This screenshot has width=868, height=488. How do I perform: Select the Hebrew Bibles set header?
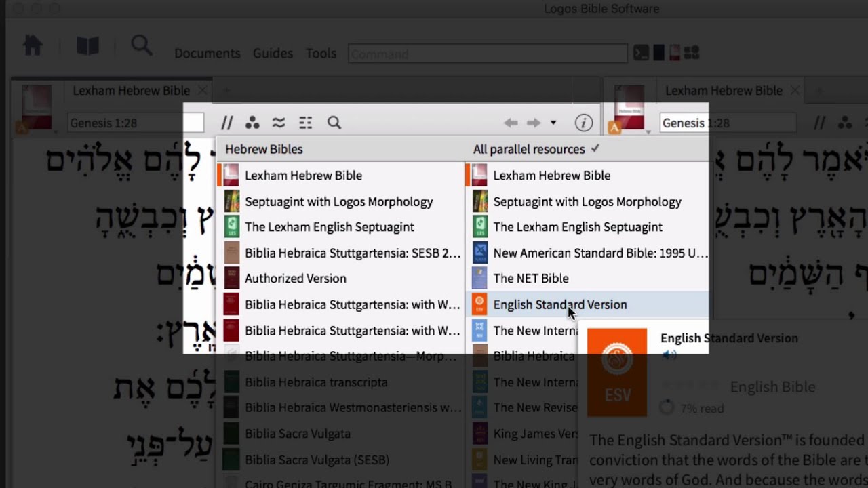point(264,149)
